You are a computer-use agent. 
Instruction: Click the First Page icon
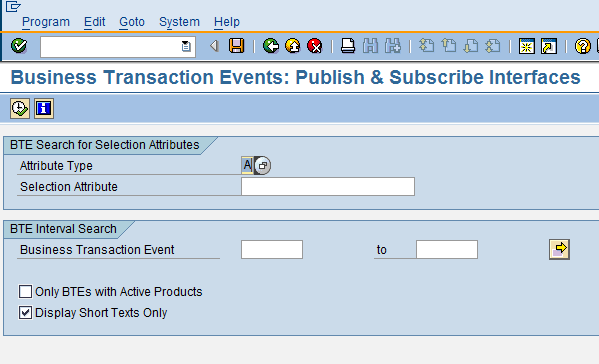[426, 46]
